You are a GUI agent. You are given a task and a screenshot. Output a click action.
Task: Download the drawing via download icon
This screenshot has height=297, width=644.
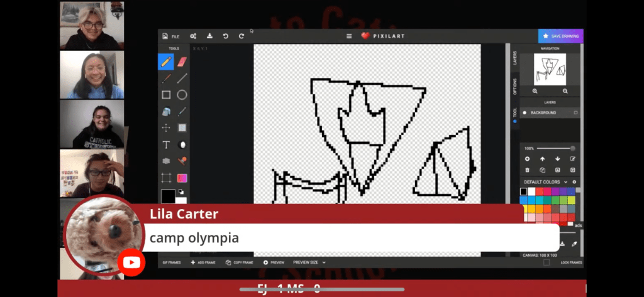[x=209, y=36]
